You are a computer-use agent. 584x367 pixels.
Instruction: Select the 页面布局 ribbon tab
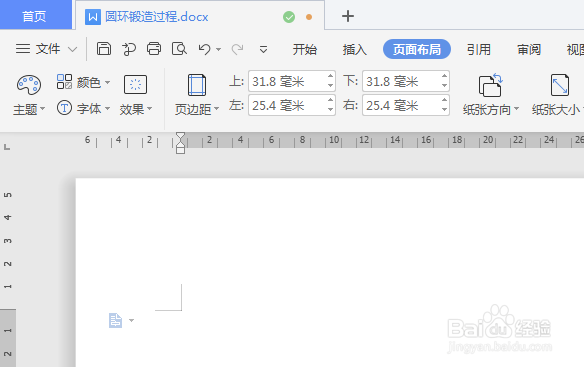click(x=417, y=49)
